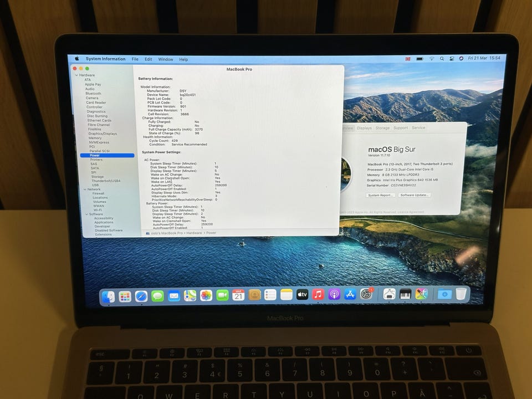Open the Downloads folder in dock

[x=444, y=294]
